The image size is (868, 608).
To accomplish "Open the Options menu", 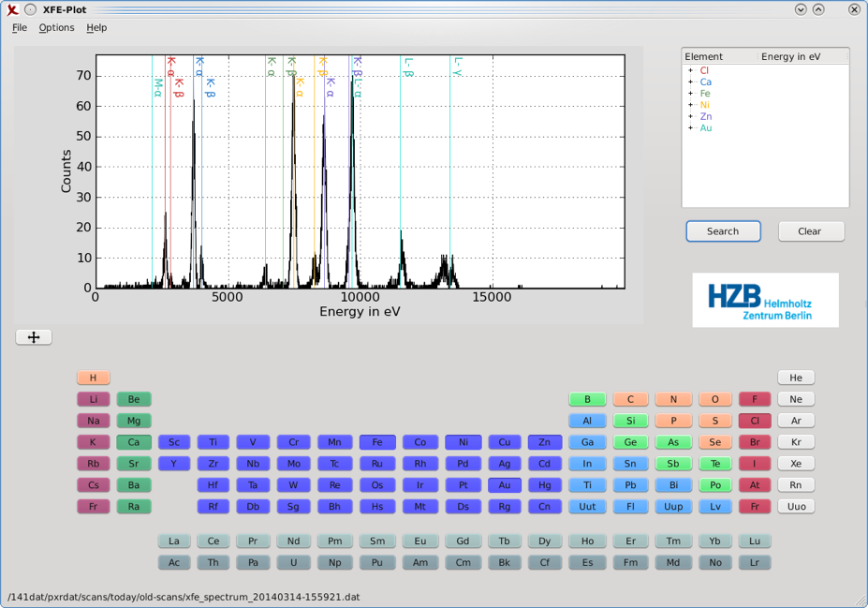I will click(56, 28).
